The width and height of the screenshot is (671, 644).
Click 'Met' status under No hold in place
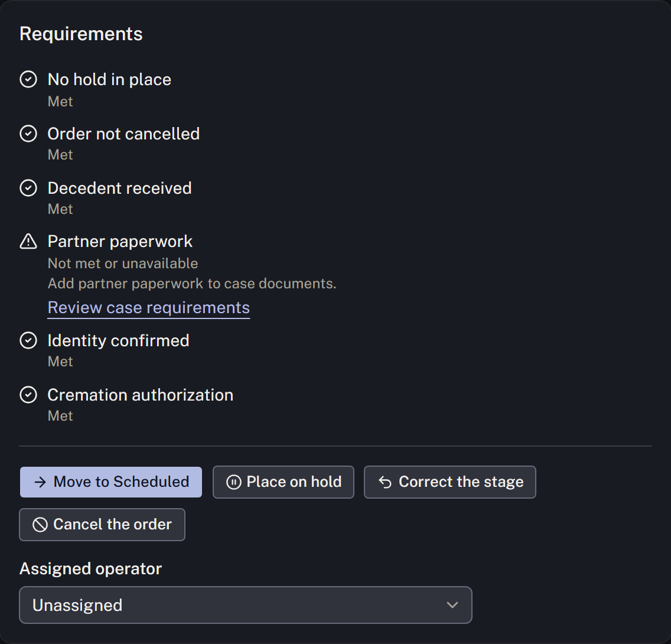[x=60, y=102]
